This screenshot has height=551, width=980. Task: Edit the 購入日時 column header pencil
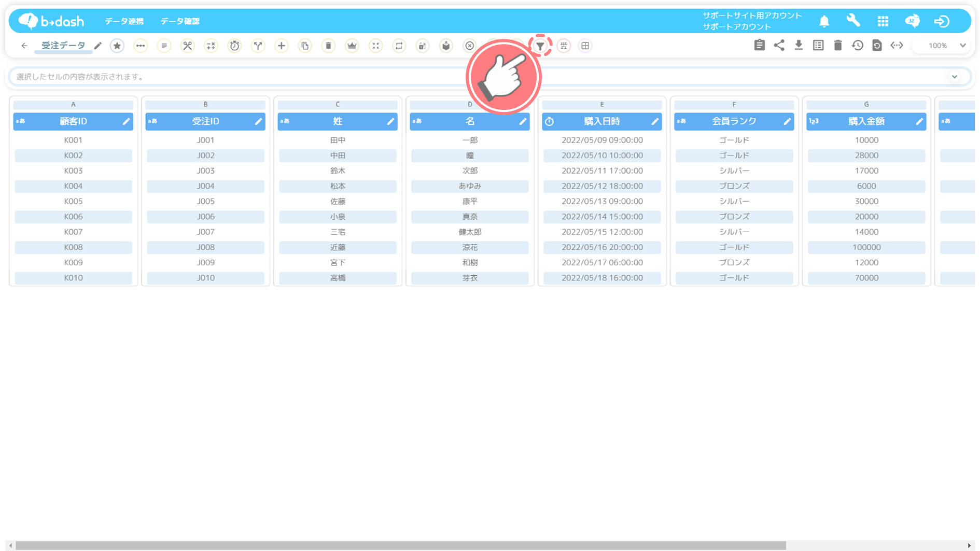[x=655, y=121]
